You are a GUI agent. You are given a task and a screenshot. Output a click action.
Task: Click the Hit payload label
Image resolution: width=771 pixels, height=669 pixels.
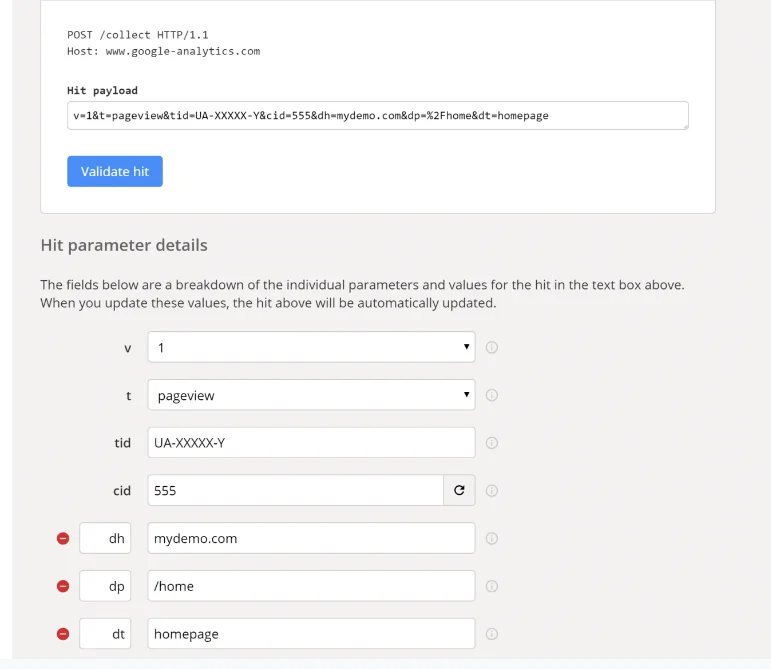102,90
